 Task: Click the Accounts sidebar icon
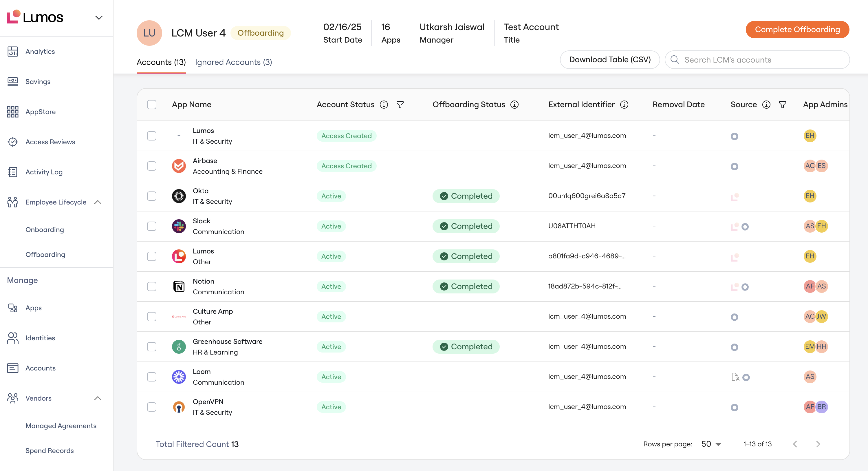(x=12, y=368)
